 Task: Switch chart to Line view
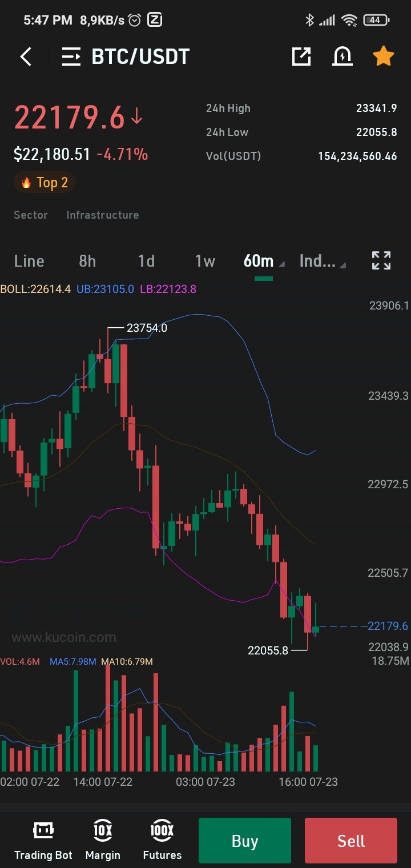pos(29,261)
